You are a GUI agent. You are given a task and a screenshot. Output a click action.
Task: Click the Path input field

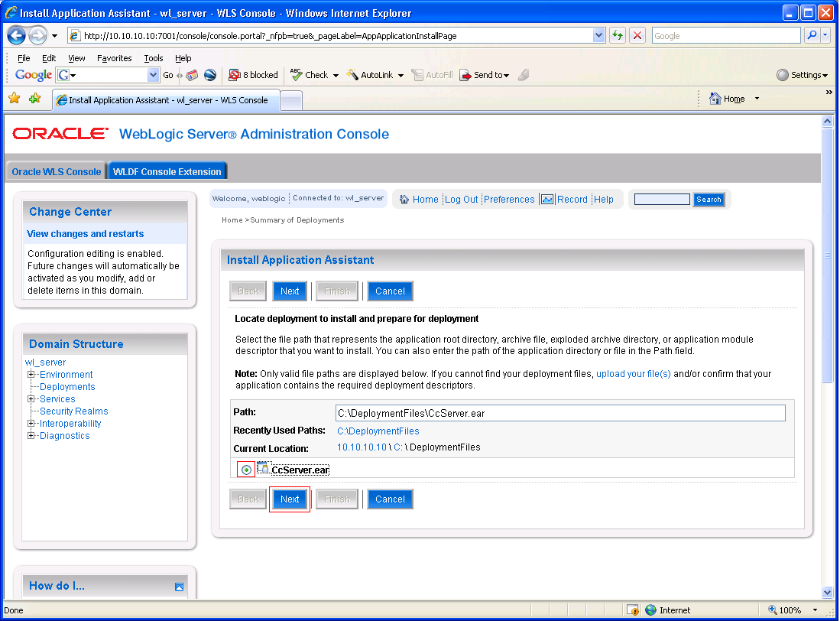tap(560, 413)
